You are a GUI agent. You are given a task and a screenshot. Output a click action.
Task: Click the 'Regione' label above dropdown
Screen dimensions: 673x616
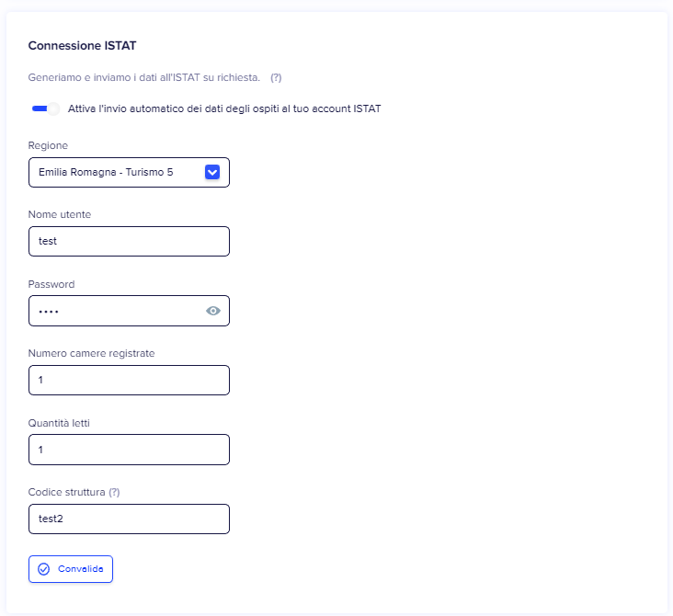pos(48,145)
